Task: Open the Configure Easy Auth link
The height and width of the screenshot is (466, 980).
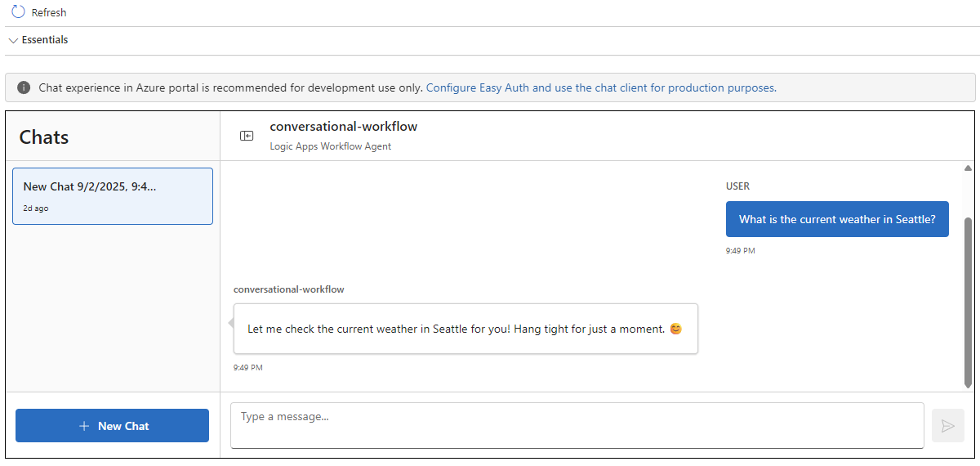Action: tap(601, 87)
